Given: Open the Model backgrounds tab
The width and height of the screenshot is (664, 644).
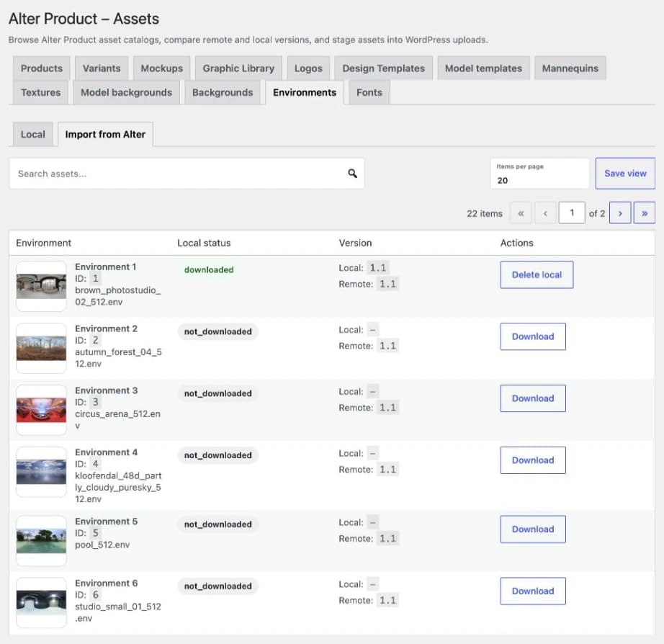Looking at the screenshot, I should pyautogui.click(x=126, y=92).
